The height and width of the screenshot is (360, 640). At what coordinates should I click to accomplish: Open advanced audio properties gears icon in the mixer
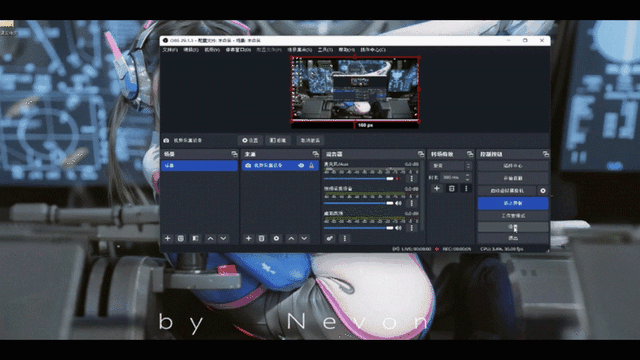330,238
